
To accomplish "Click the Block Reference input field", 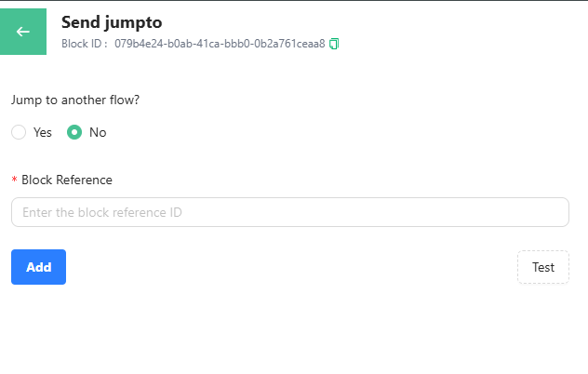I will point(289,212).
